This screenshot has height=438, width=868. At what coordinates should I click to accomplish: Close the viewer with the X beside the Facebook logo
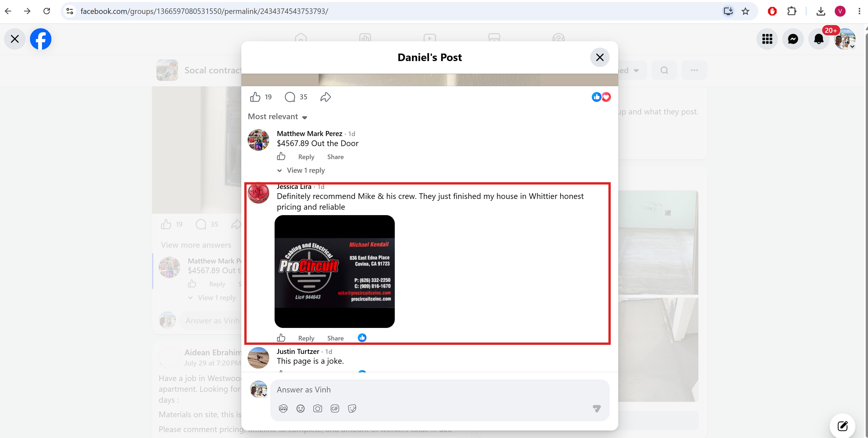click(x=15, y=39)
